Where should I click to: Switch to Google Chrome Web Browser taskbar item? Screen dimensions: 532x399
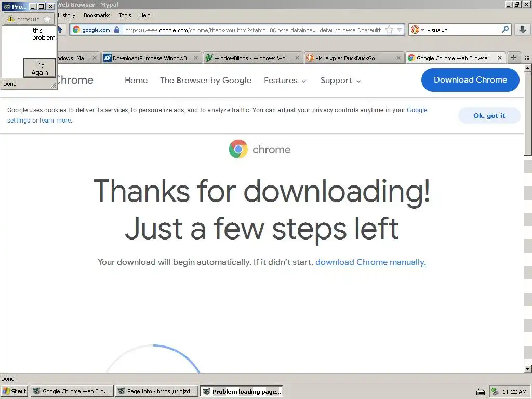(x=72, y=391)
